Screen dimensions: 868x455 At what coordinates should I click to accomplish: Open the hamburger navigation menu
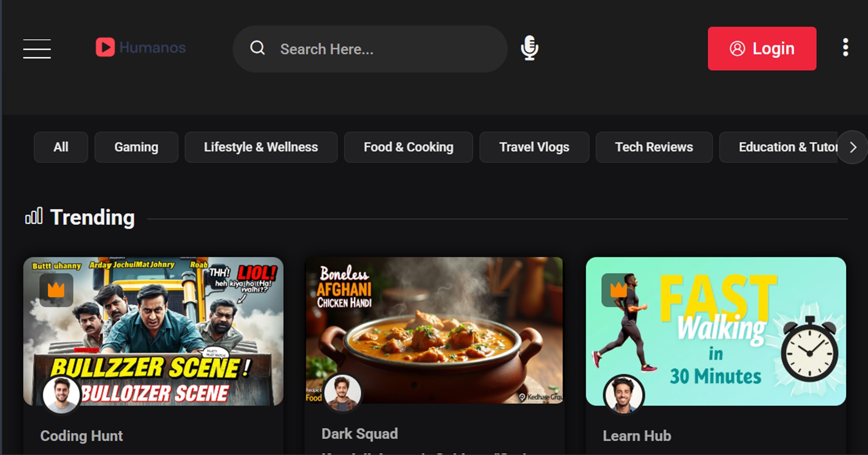point(37,48)
